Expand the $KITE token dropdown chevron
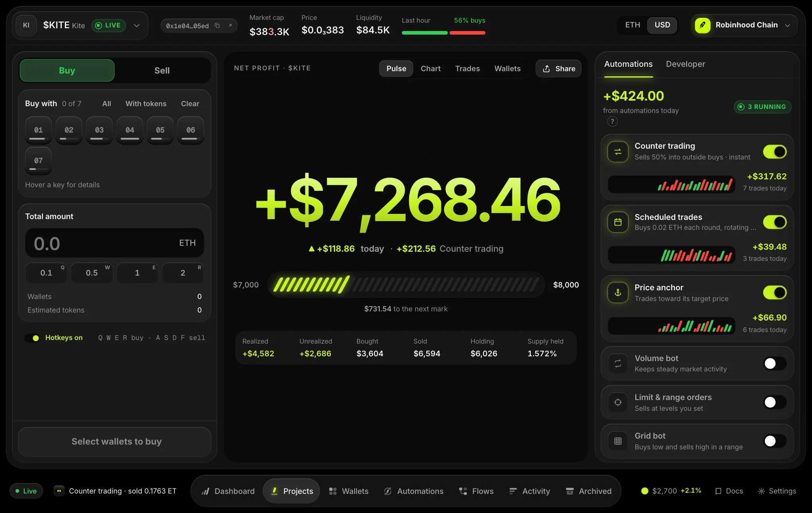Screen dimensions: 812x513 coord(137,25)
